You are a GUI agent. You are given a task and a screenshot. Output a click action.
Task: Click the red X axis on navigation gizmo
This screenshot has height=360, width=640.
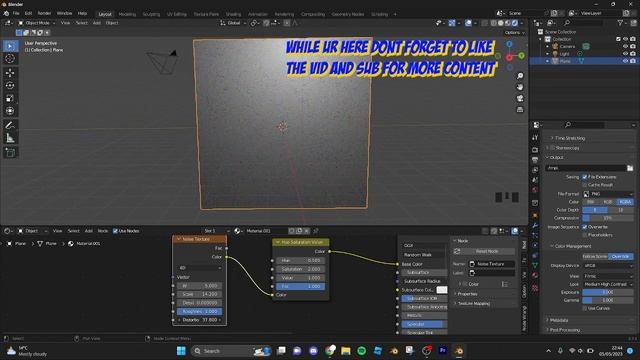pos(509,58)
